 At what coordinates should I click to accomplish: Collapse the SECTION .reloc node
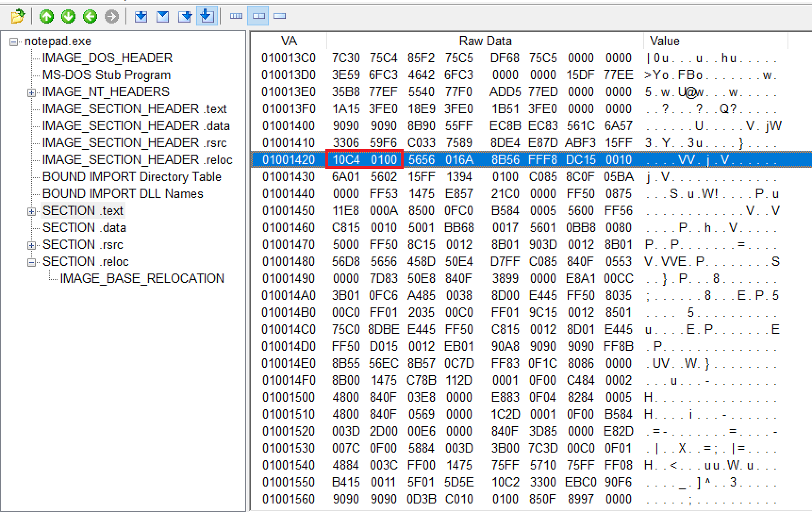pos(31,262)
